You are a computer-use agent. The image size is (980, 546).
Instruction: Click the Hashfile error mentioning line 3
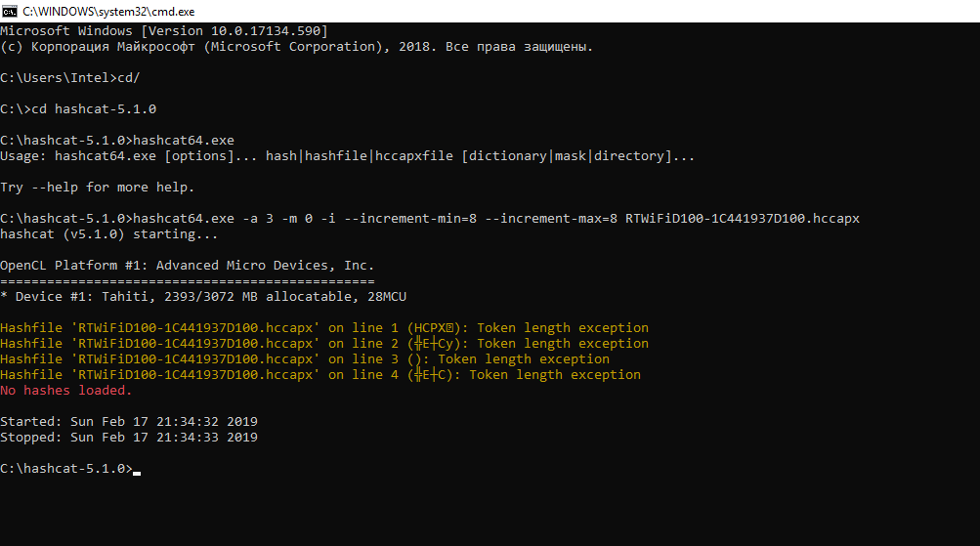(x=304, y=359)
